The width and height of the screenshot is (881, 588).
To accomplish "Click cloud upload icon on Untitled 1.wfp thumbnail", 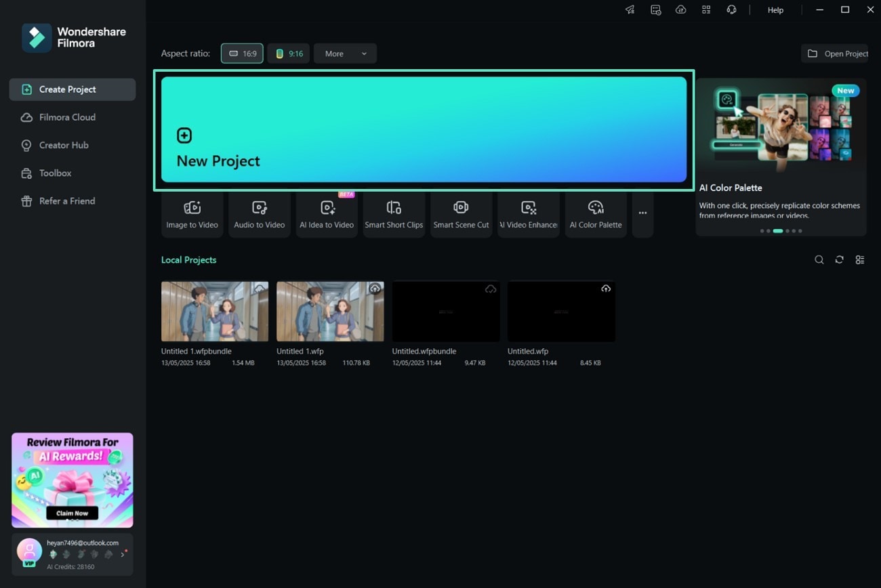I will (x=375, y=289).
